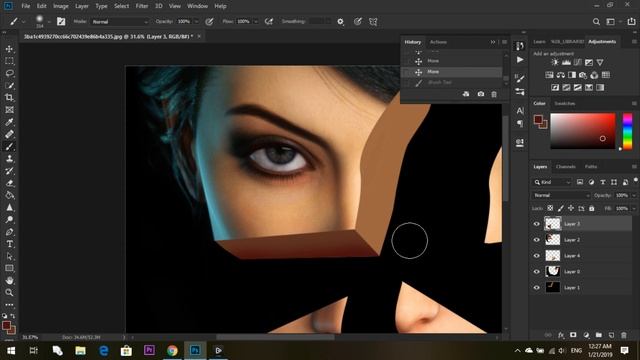Viewport: 640px width, 360px height.
Task: Select the Horizontal Type tool
Action: coord(9,244)
